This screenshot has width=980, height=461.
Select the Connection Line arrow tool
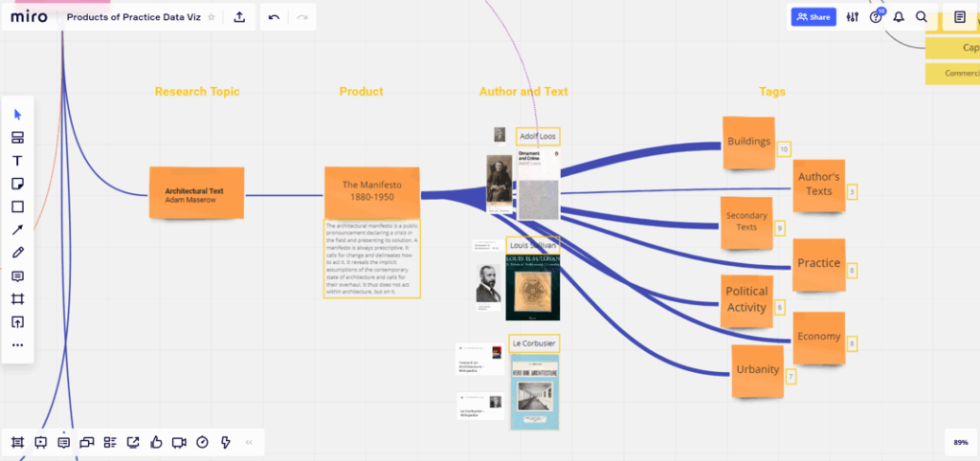click(x=17, y=230)
